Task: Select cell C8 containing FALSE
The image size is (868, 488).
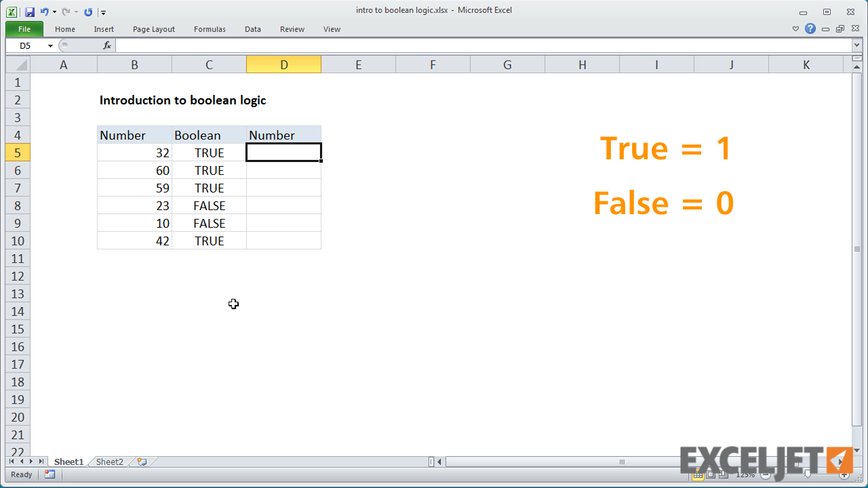Action: (x=209, y=205)
